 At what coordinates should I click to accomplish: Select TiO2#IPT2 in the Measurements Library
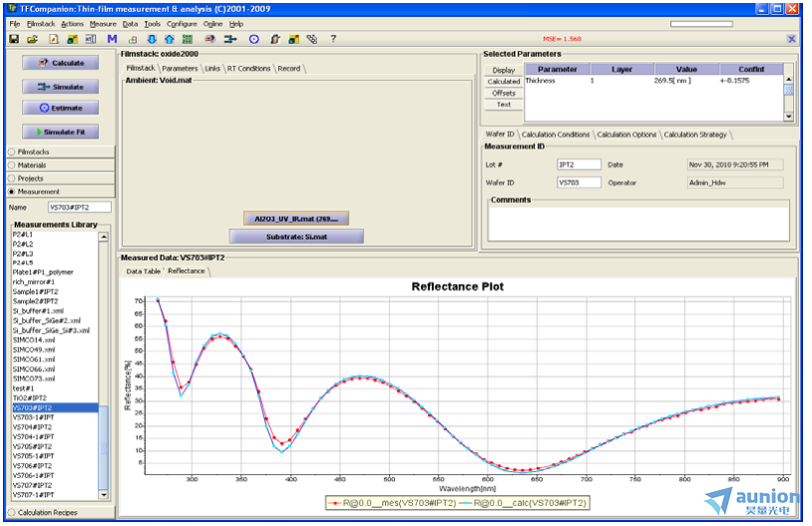(55, 398)
